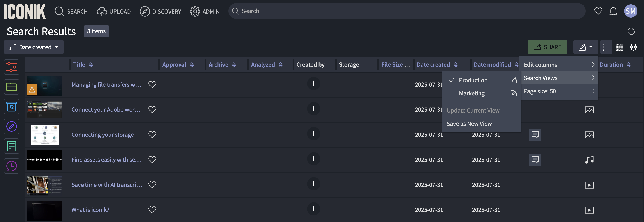Open the collections folder sidebar icon
This screenshot has width=644, height=222.
[11, 87]
